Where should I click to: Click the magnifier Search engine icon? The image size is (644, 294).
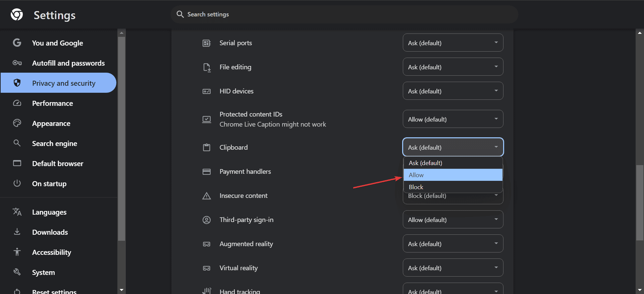pos(17,143)
